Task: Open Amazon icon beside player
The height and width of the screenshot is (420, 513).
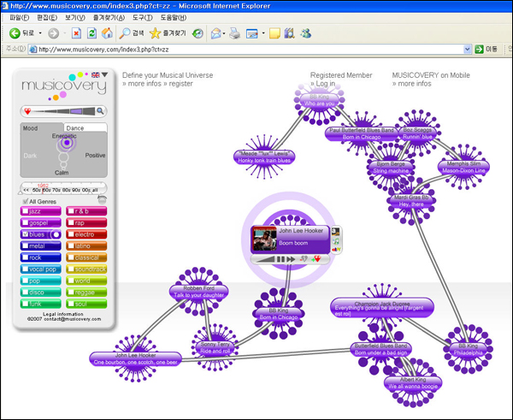Action: click(335, 232)
